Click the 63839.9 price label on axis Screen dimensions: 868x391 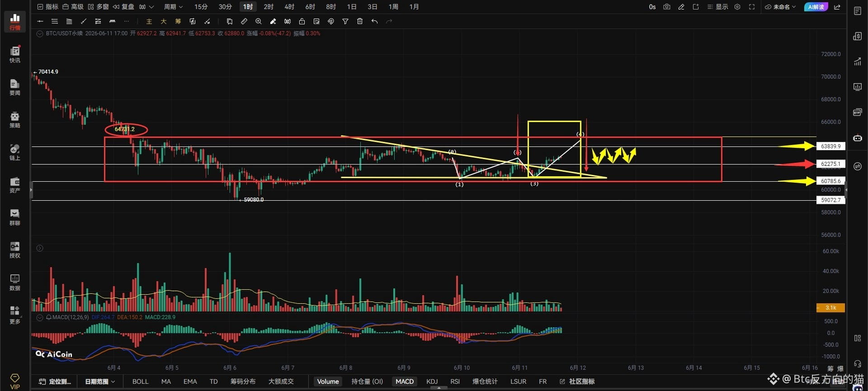[x=830, y=146]
